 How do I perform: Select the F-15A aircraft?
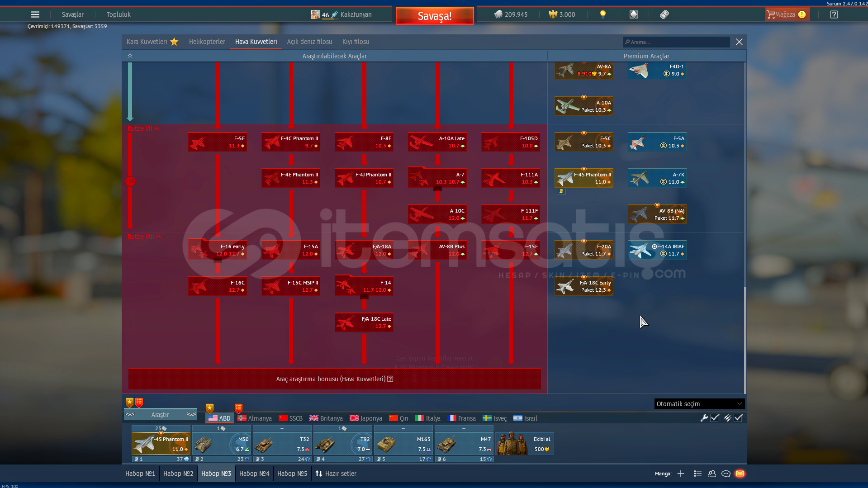click(x=291, y=250)
